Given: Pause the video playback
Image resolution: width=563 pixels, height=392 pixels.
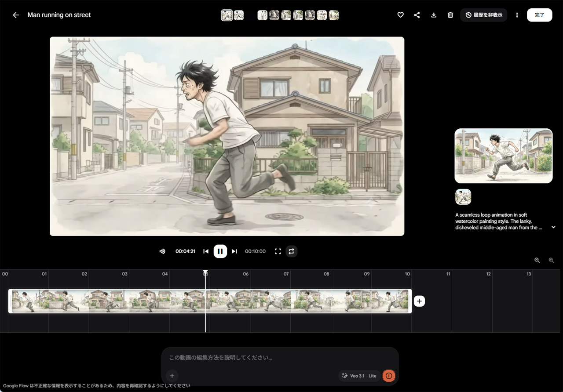Looking at the screenshot, I should tap(220, 251).
